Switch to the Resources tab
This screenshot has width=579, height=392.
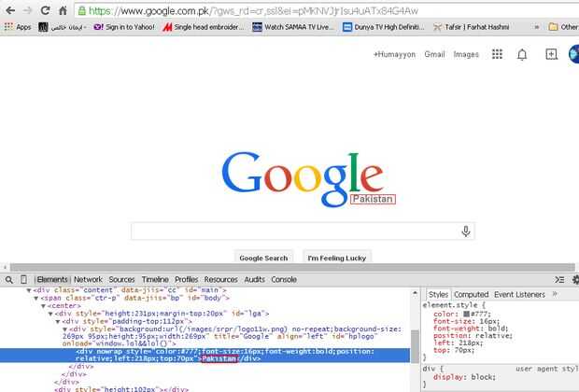coord(220,279)
